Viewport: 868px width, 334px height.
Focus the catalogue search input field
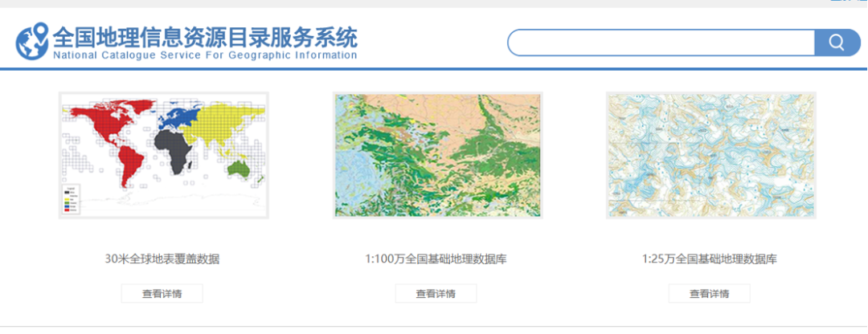(x=661, y=43)
